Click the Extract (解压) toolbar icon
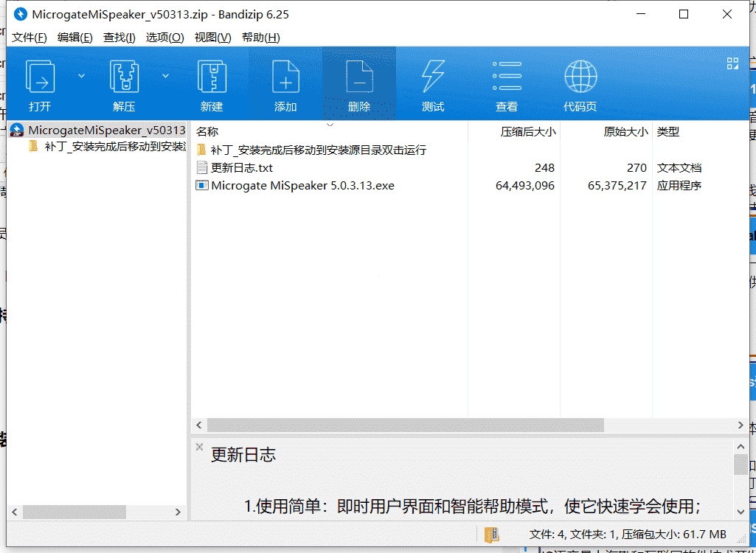Image resolution: width=756 pixels, height=553 pixels. click(x=124, y=76)
